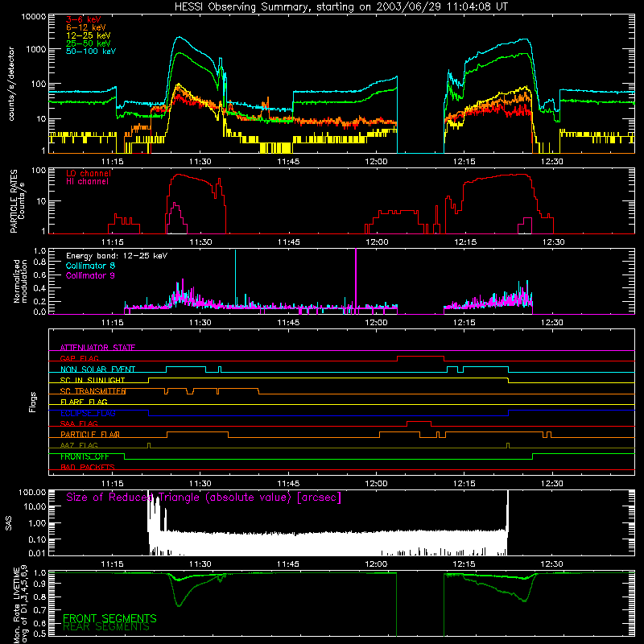
Task: Select the LO channel legend label
Action: 89,173
